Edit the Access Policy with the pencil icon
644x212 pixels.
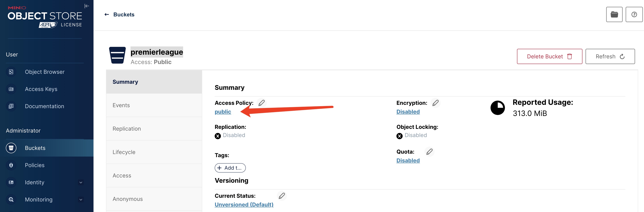tap(261, 103)
